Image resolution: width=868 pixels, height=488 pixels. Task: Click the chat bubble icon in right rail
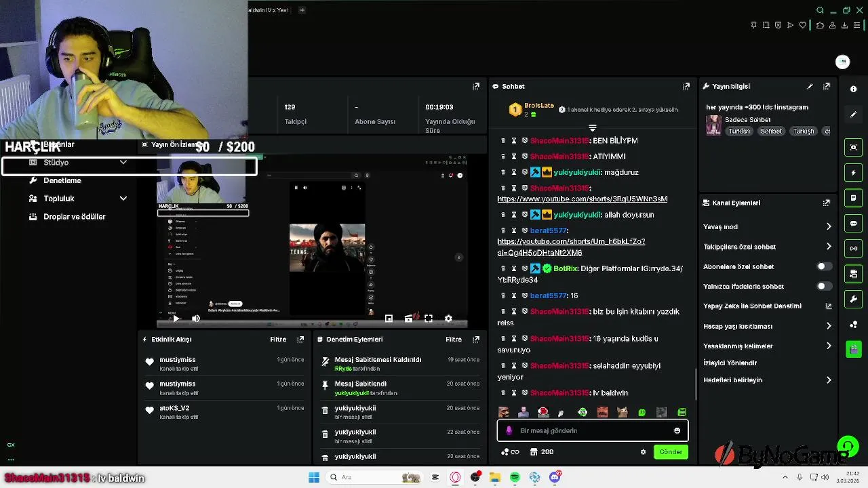click(853, 223)
